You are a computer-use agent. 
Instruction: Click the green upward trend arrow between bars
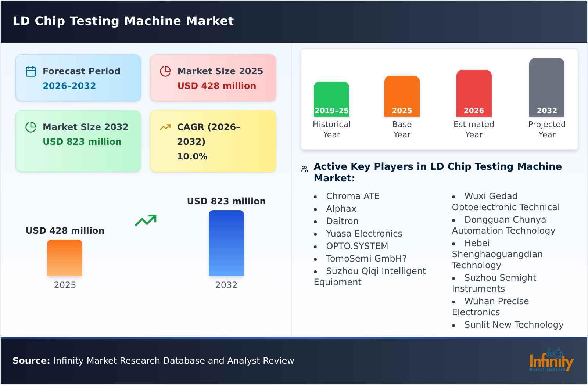pos(146,220)
